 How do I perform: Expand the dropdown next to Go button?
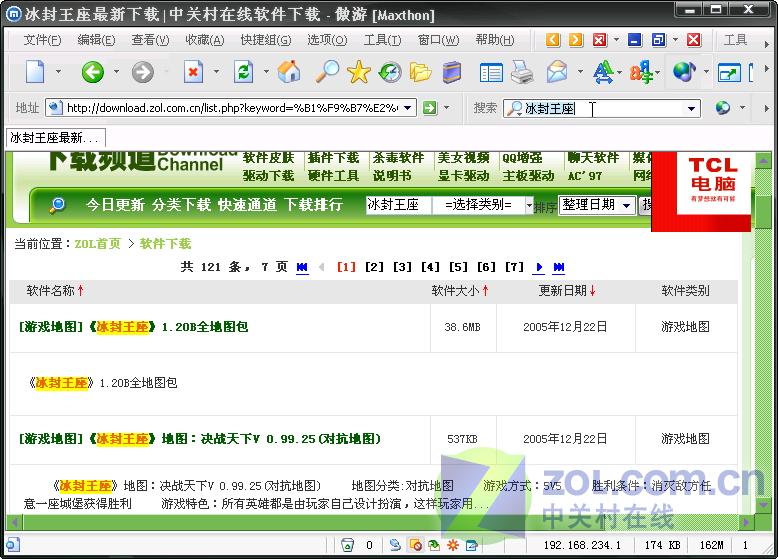click(447, 107)
